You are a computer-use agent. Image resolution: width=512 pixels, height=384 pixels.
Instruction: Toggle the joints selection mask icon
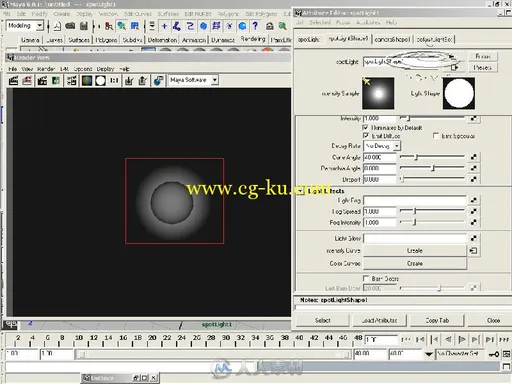[177, 26]
